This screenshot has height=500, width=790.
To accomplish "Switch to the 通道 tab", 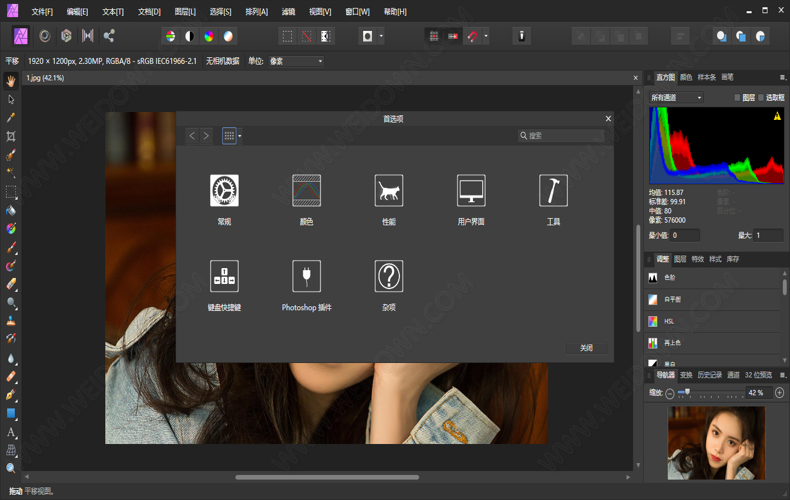I will coord(733,375).
